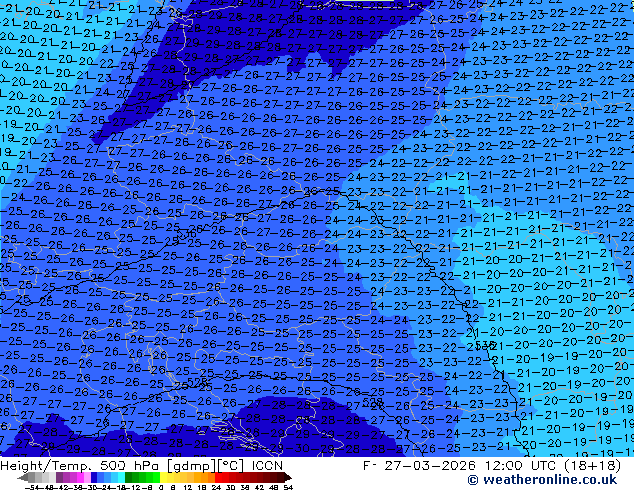Click the yellow segment of the temperature color scale

[x=163, y=478]
